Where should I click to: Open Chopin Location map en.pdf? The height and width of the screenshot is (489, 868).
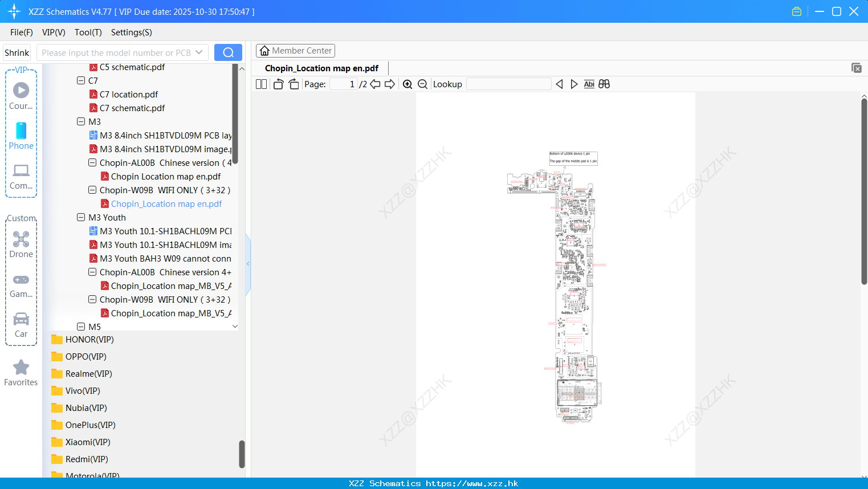click(166, 176)
